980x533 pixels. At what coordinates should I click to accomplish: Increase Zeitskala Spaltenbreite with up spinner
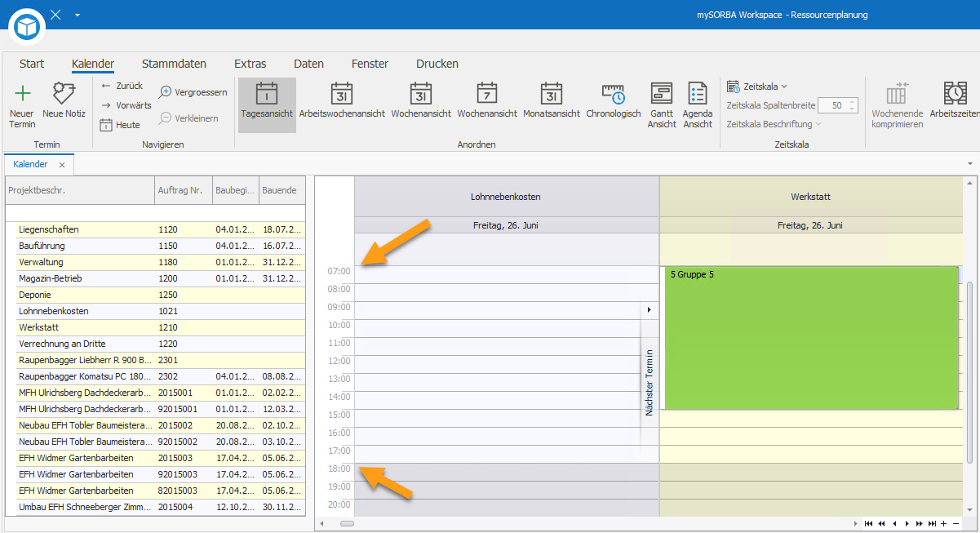click(853, 102)
